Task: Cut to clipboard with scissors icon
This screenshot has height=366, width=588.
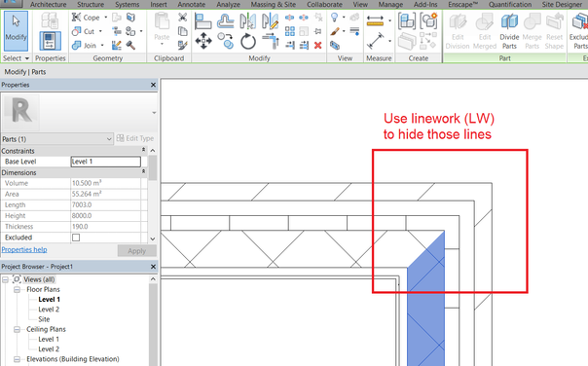Action: (x=183, y=18)
